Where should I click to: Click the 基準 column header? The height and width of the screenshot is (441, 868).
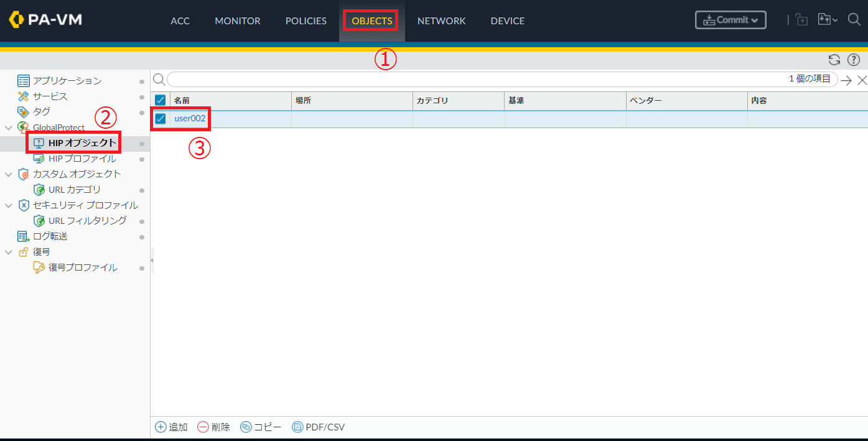[565, 100]
